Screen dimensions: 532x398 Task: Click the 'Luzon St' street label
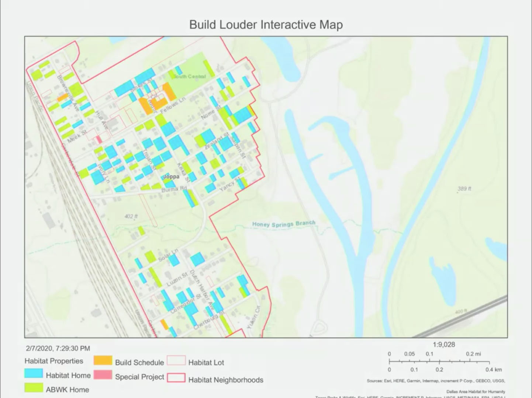coord(177,280)
